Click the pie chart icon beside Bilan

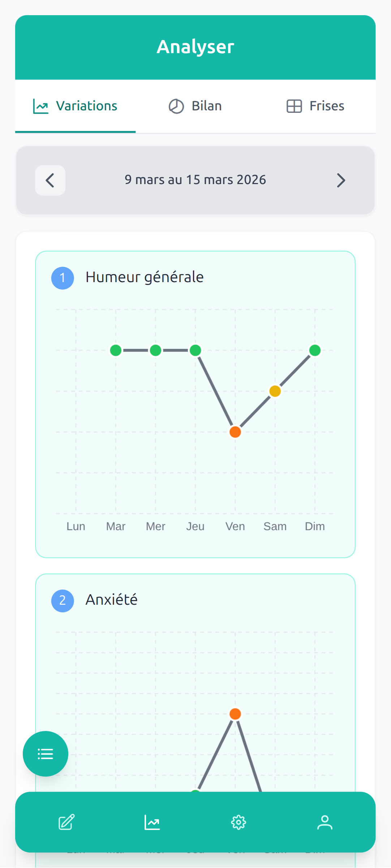[x=176, y=106]
